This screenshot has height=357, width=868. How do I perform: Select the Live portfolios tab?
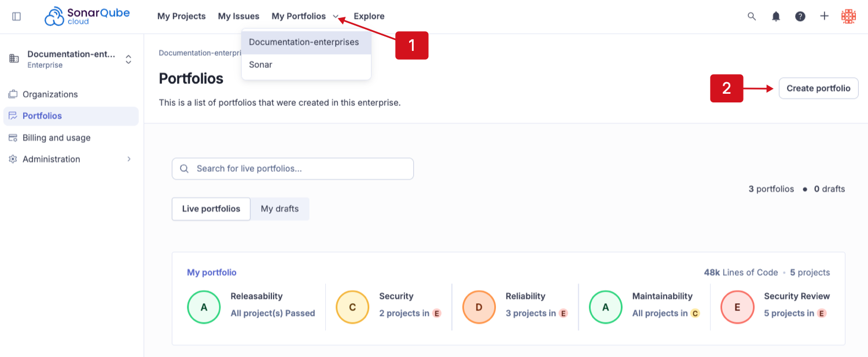[211, 209]
